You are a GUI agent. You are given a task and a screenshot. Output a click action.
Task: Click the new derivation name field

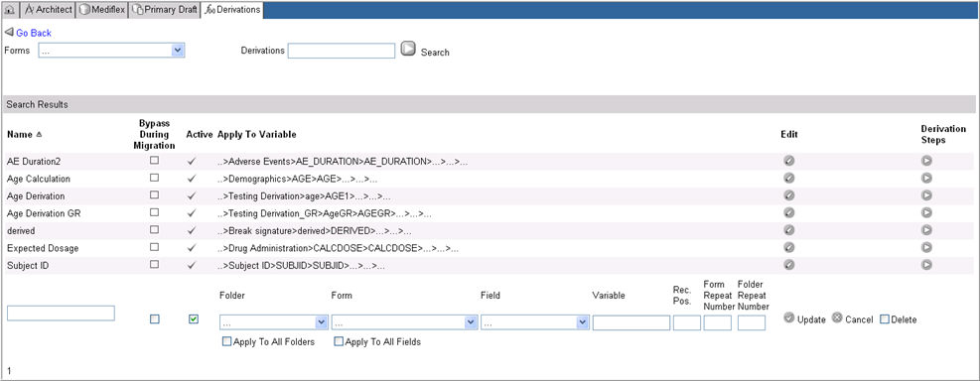(x=61, y=313)
